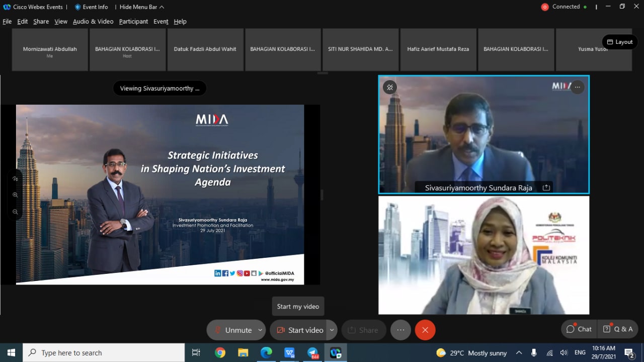Select Yusma Yusof participant tile

[593, 49]
